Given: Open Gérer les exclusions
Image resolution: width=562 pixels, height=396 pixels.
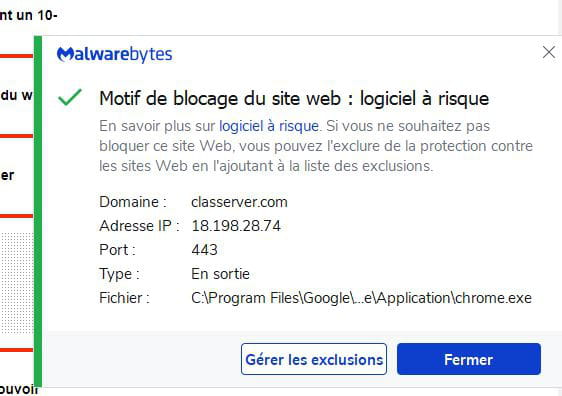Looking at the screenshot, I should [x=314, y=359].
